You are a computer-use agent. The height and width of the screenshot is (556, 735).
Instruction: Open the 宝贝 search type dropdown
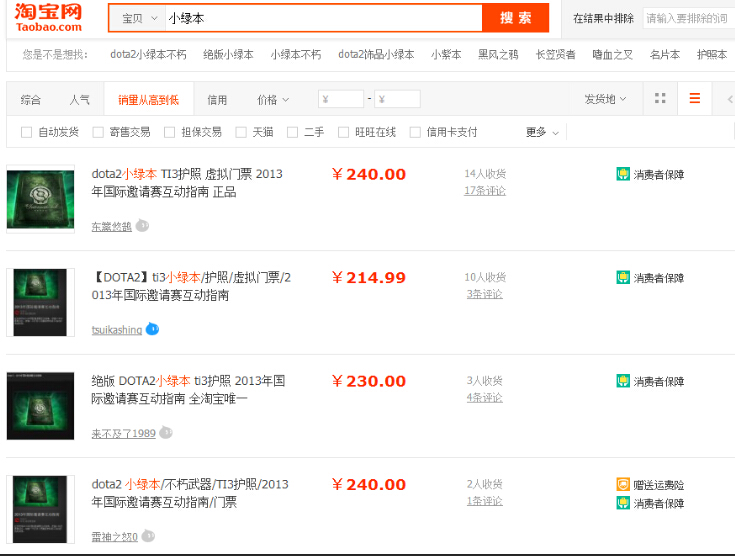pos(138,18)
